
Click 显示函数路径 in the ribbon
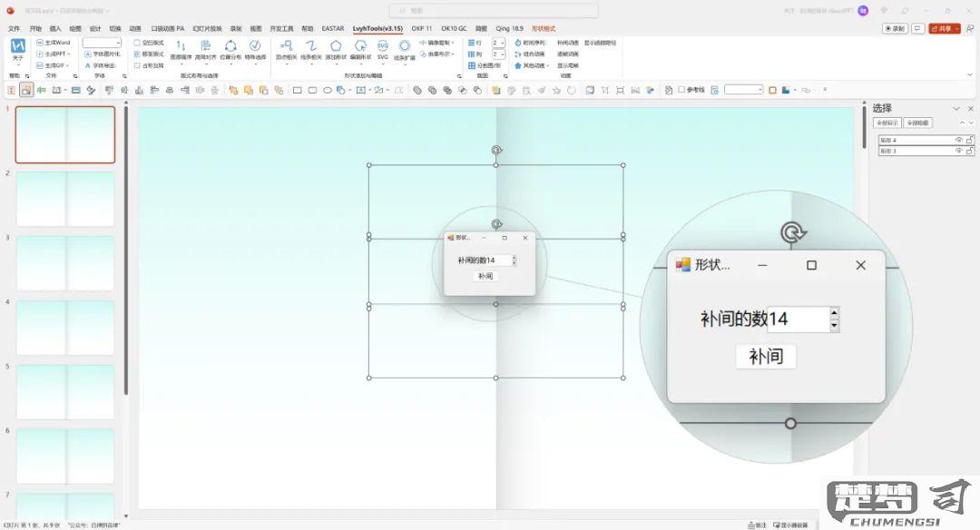pos(600,44)
